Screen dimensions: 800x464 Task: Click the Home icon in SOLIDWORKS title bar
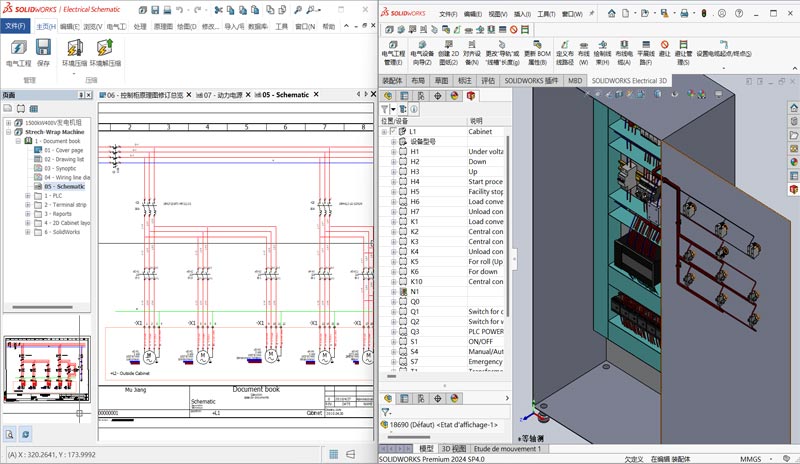click(x=611, y=14)
